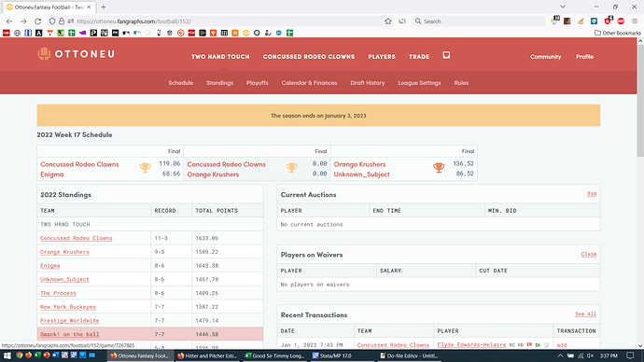644x362 pixels.
Task: Open the Other Bookmarks folder
Action: pos(618,33)
